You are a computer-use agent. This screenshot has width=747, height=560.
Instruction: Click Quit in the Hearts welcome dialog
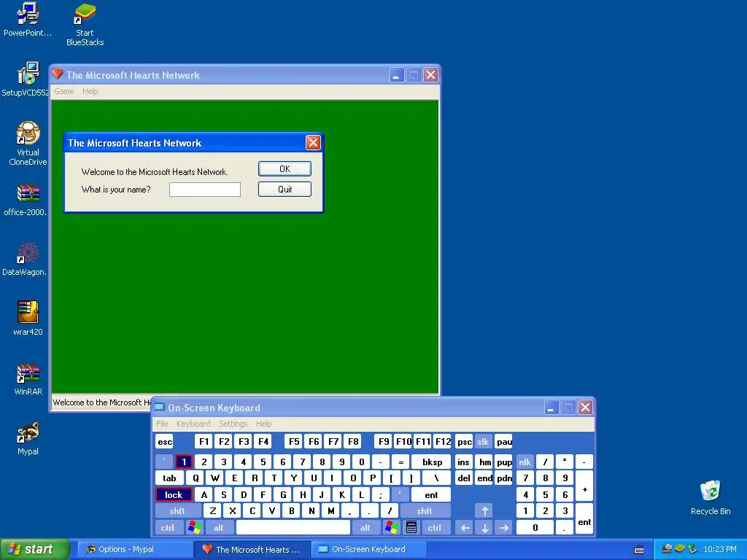[x=285, y=190]
